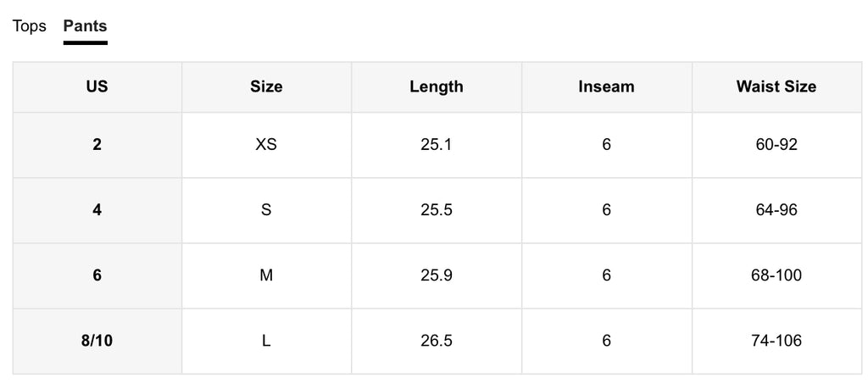Click the 68-100 waist size cell
868x389 pixels.
click(x=776, y=275)
